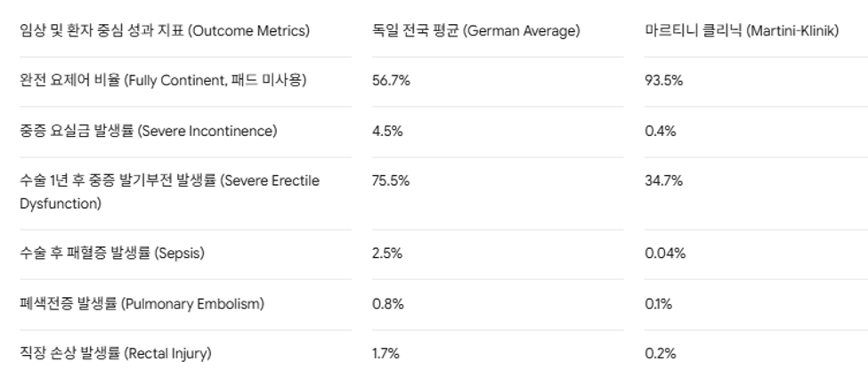Click the 0.8% embolism value

pyautogui.click(x=388, y=303)
